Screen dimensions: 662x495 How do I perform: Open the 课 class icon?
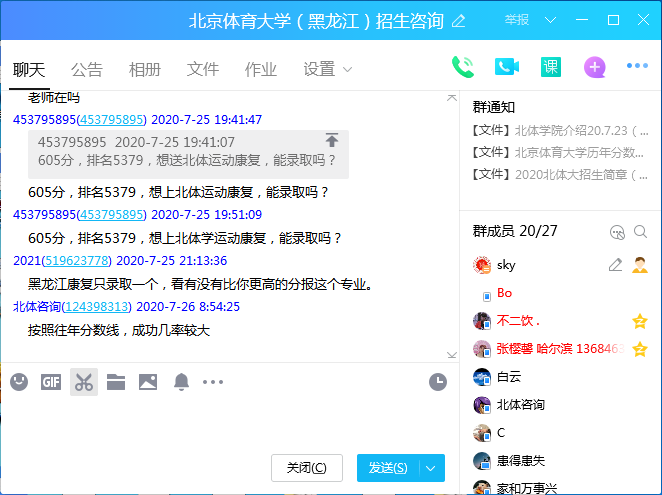tap(551, 67)
